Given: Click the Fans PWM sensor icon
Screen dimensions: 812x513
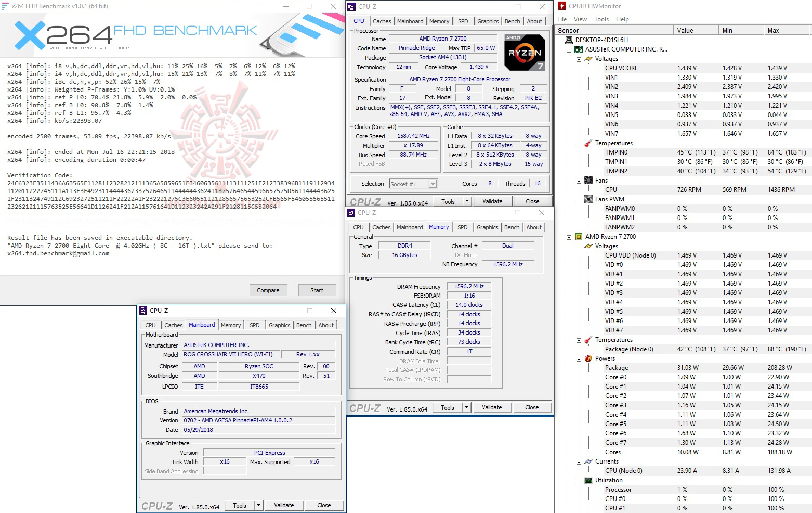Looking at the screenshot, I should tap(588, 199).
